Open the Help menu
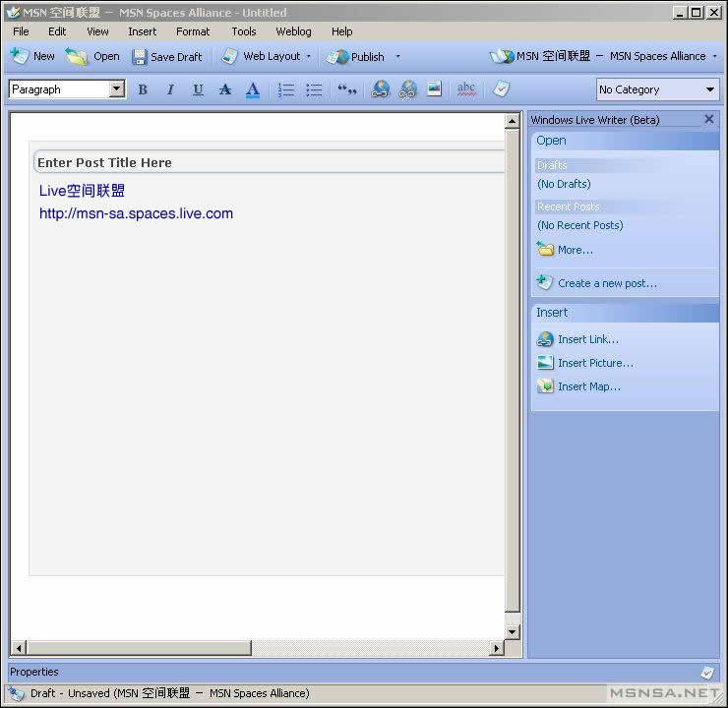 coord(341,31)
